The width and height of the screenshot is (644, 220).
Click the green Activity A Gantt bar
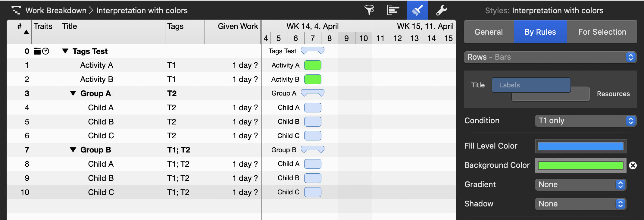pos(313,65)
